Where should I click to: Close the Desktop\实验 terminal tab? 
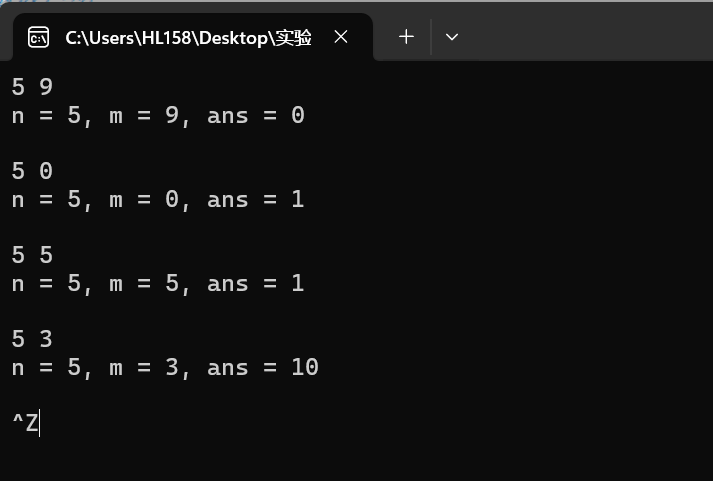point(341,37)
